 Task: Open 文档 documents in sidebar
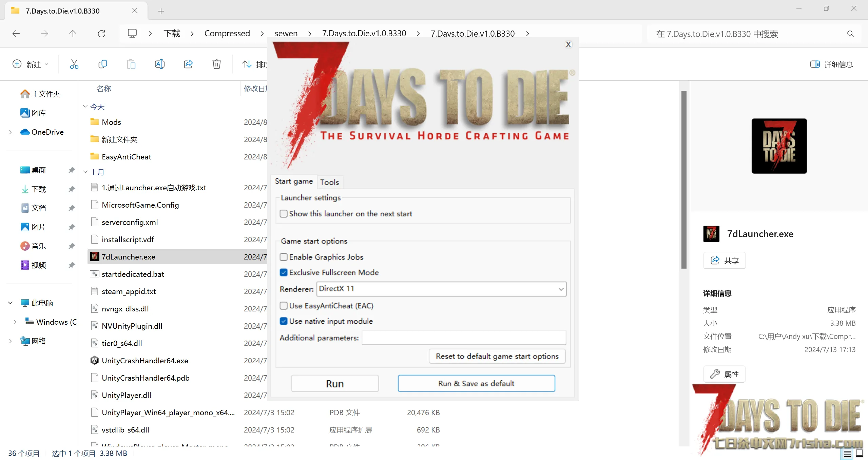tap(33, 208)
